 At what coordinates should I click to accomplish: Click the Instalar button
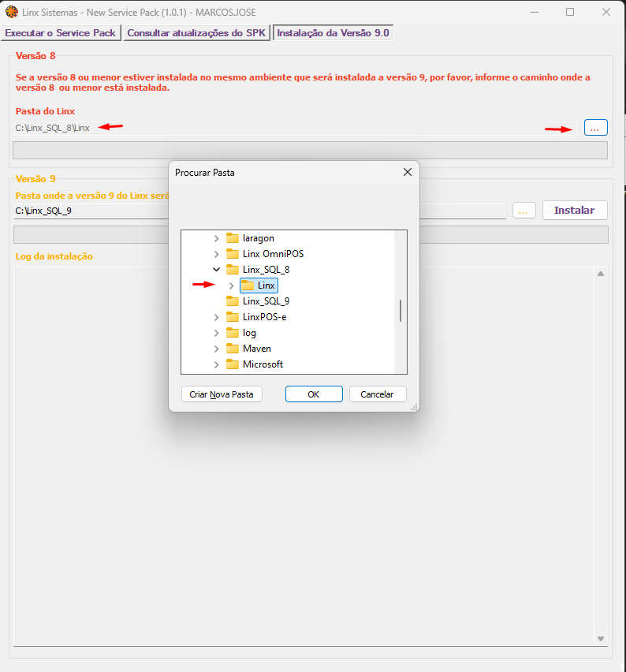(x=574, y=211)
